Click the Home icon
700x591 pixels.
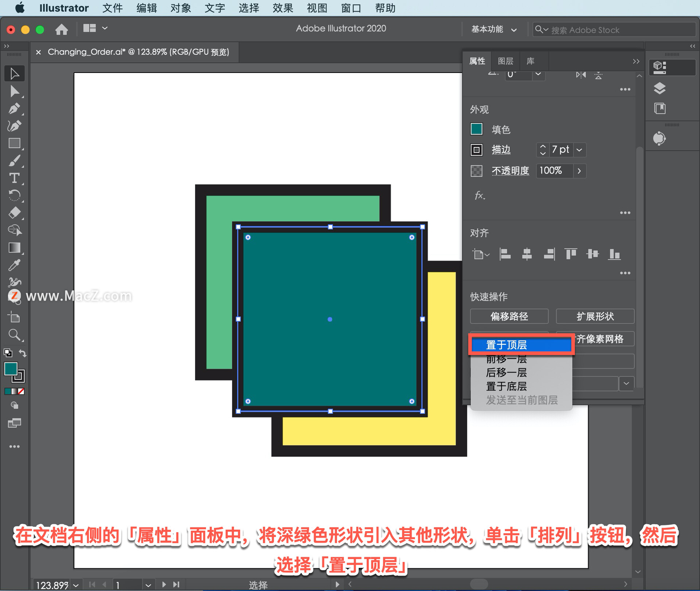(x=62, y=29)
